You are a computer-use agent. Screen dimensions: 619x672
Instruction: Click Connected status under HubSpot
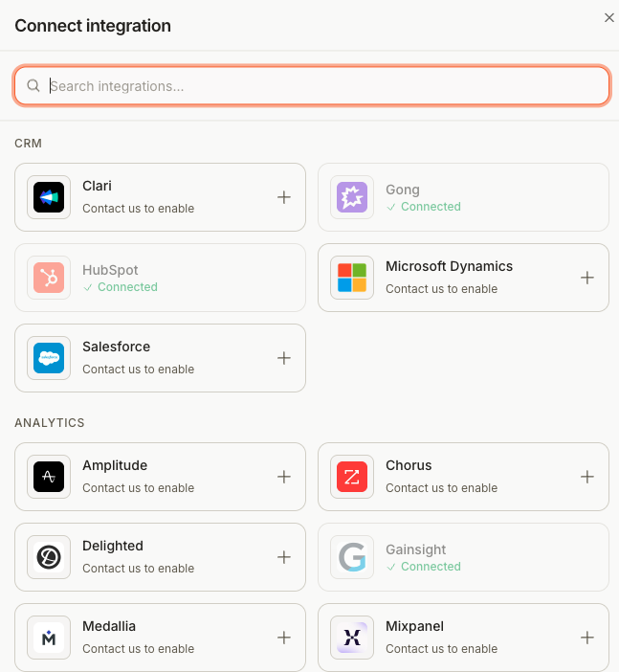point(121,287)
